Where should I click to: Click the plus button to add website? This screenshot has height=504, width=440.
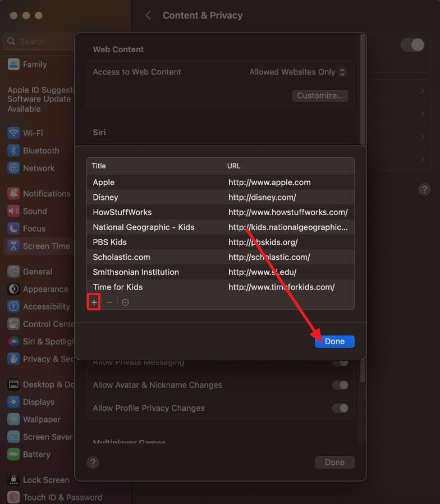tap(94, 302)
